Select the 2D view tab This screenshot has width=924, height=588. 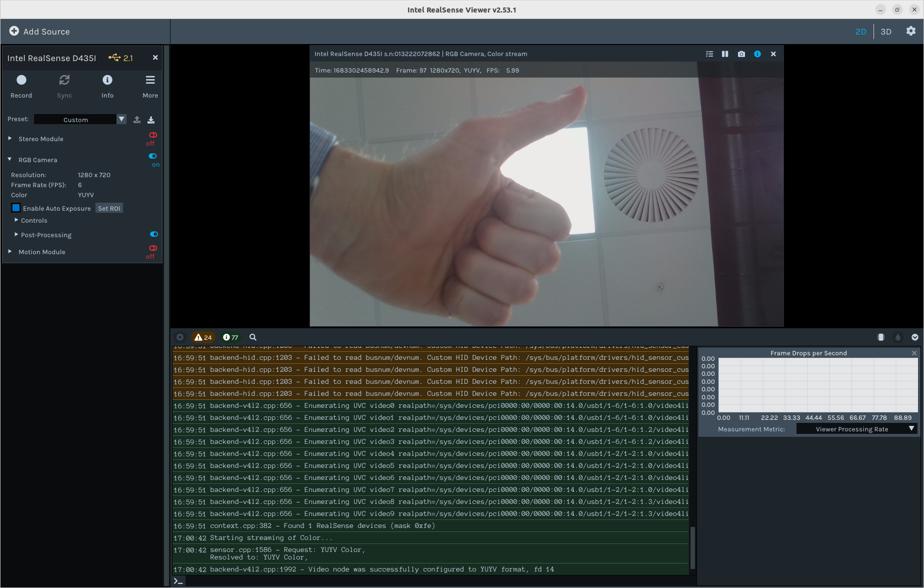coord(861,31)
